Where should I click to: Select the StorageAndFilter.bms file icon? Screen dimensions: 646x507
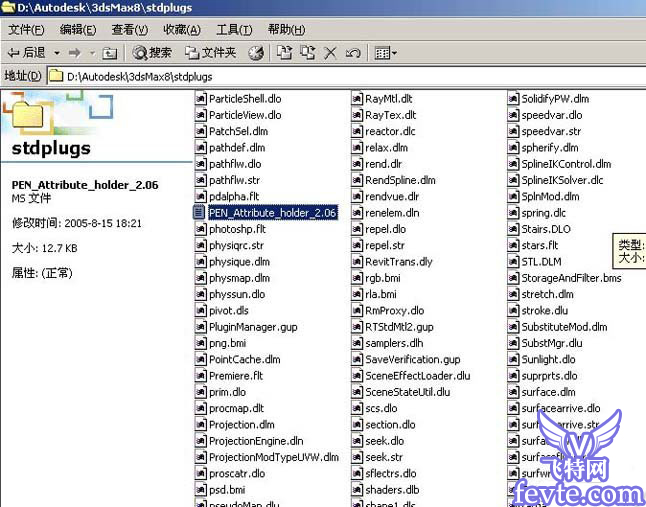point(513,278)
